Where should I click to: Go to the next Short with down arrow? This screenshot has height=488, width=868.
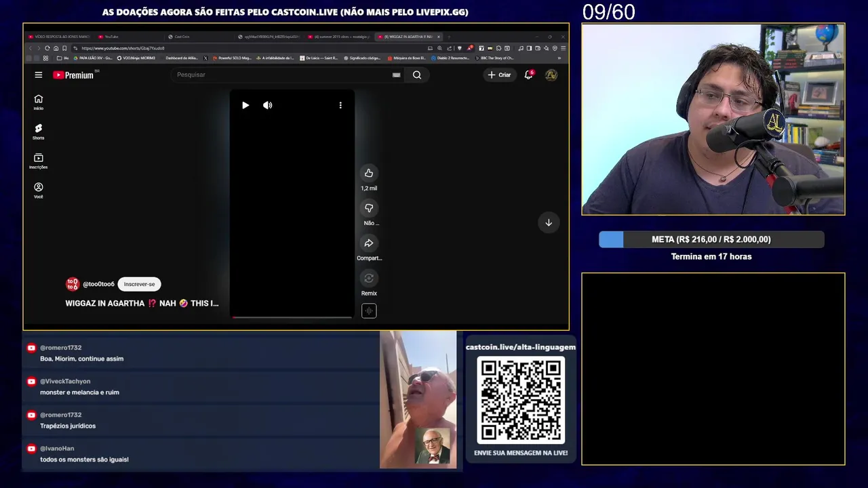click(549, 222)
